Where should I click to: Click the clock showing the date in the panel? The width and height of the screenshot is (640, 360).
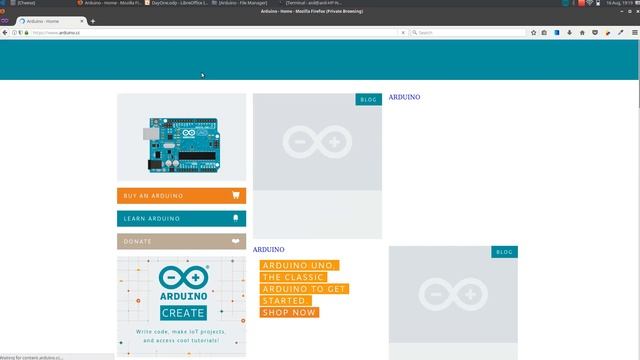click(620, 3)
